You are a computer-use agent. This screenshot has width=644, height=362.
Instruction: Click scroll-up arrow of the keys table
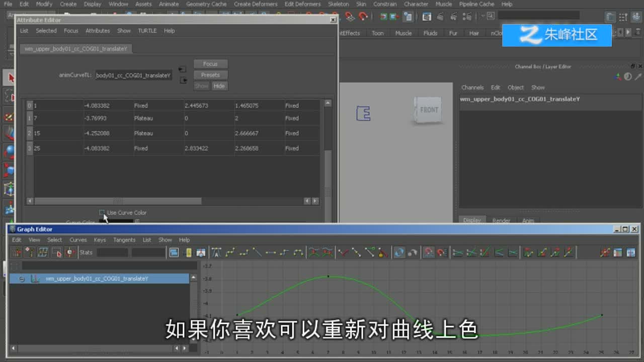tap(328, 103)
